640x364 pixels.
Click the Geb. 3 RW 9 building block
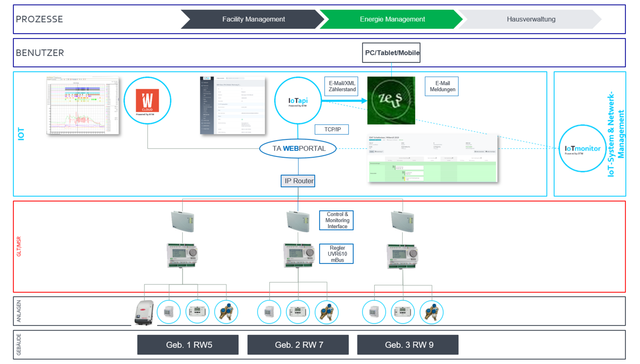coord(408,345)
